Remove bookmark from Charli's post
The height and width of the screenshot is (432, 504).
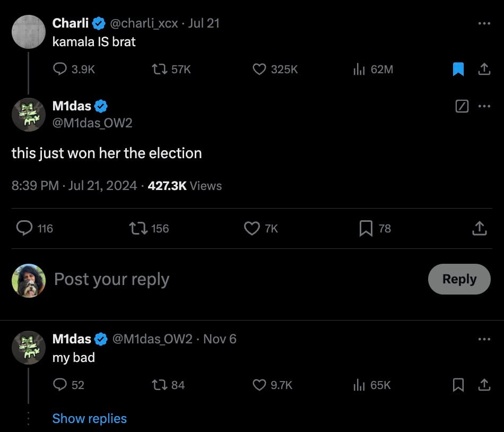[x=458, y=70]
